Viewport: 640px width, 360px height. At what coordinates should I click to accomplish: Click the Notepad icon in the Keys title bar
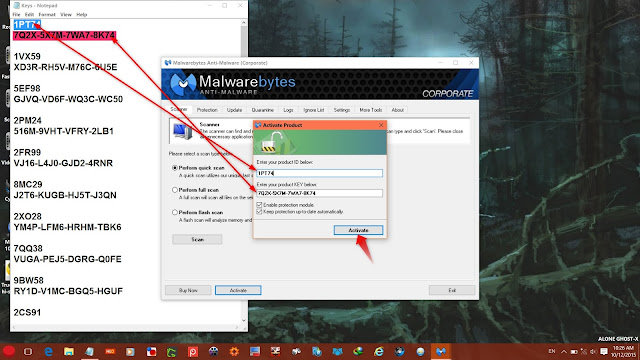point(16,6)
